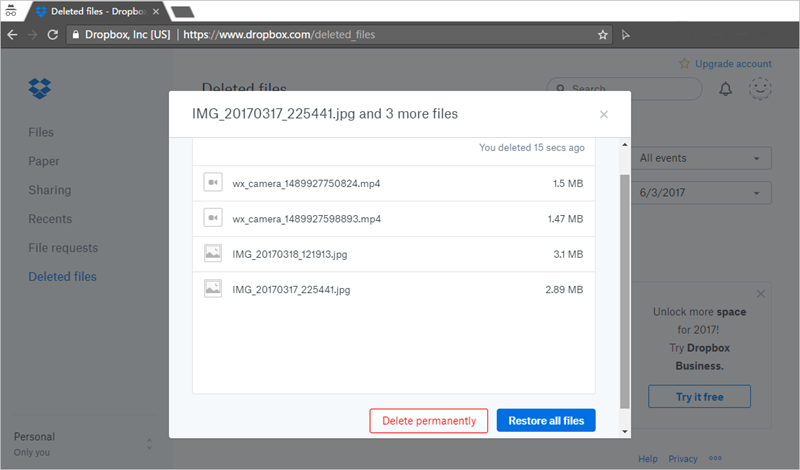800x470 pixels.
Task: Click the dialog title text
Action: click(x=325, y=114)
